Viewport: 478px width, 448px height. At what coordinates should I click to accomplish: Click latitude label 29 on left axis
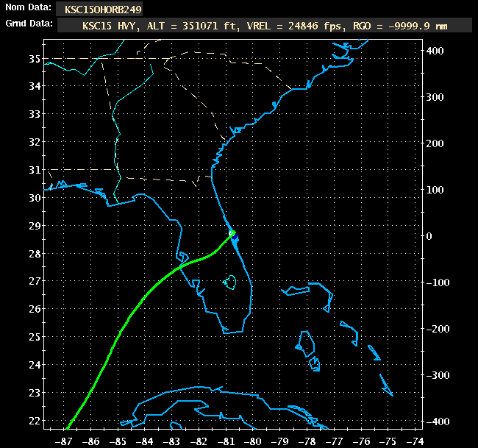tap(35, 226)
